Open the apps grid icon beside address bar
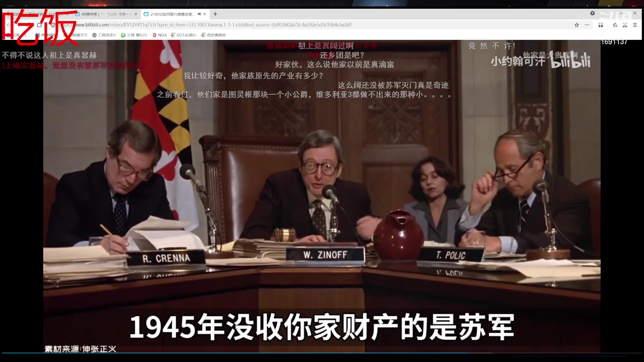This screenshot has height=362, width=644. coord(601,25)
